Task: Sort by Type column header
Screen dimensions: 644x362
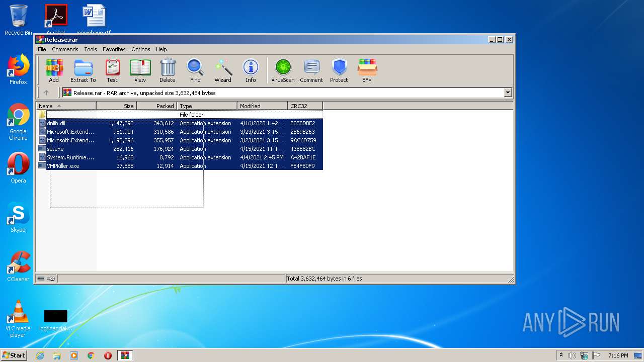Action: (207, 106)
